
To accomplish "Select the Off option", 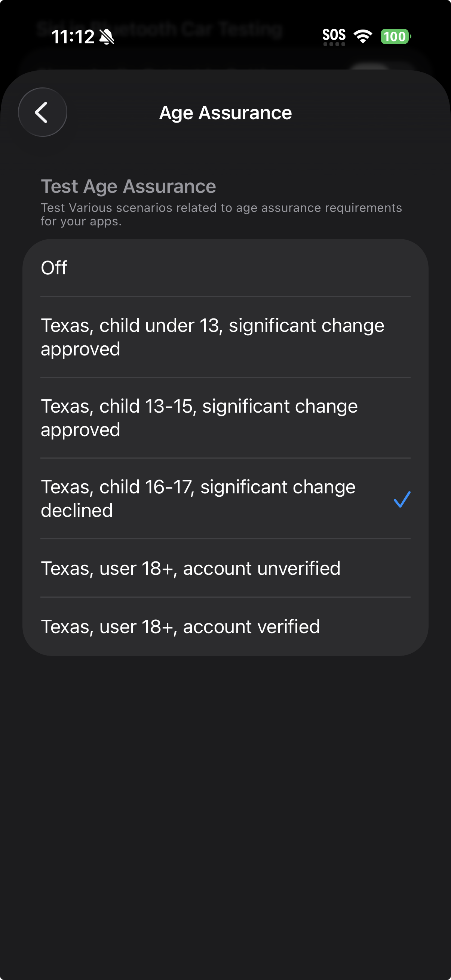I will point(225,268).
